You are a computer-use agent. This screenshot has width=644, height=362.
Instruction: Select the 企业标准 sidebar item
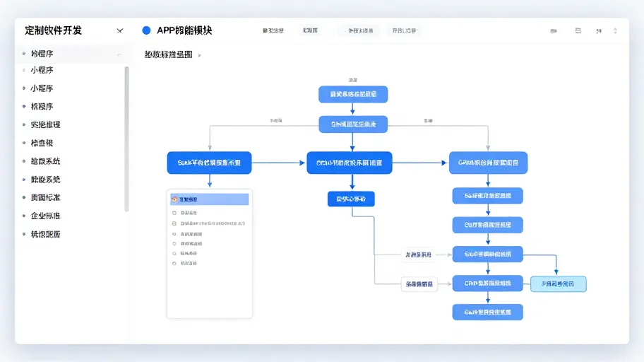[46, 216]
